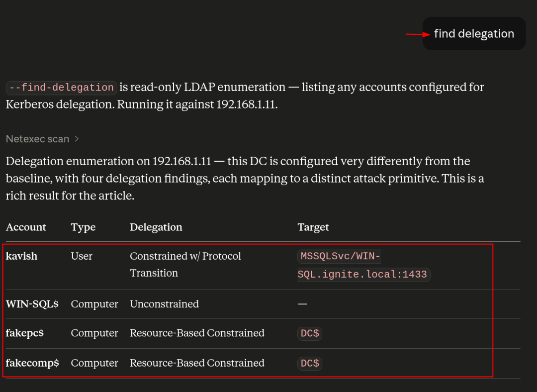Image resolution: width=537 pixels, height=392 pixels.
Task: Select the WIN-SQL$ account cell
Action: pos(32,304)
